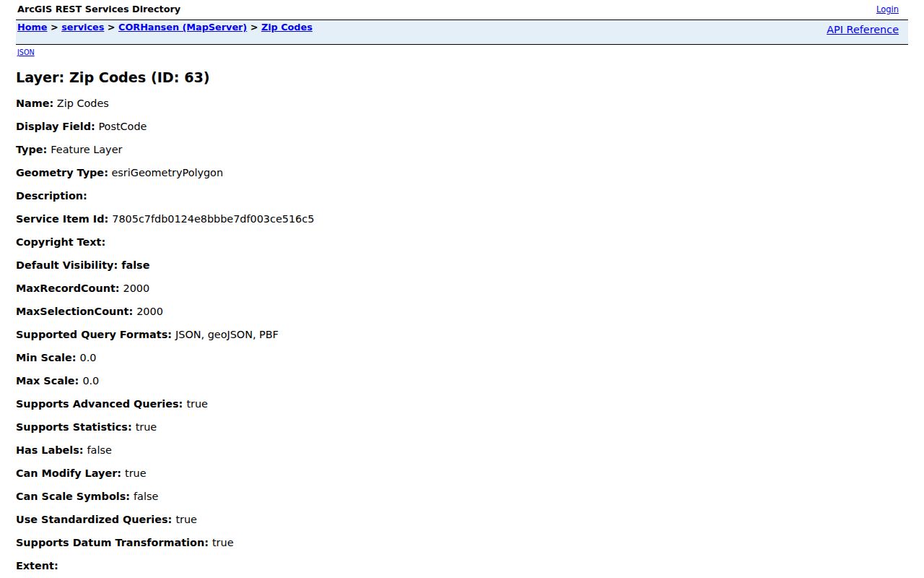Click the Copyright Text label

tap(61, 242)
